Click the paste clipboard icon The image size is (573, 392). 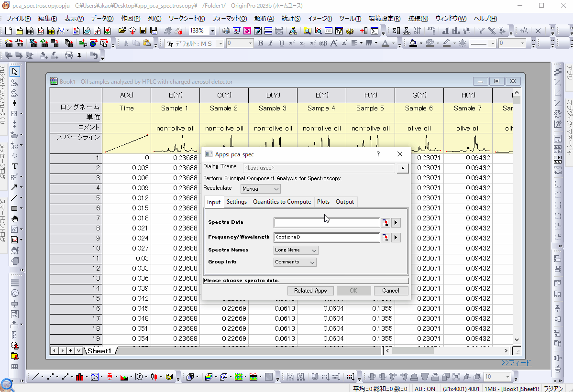147,43
